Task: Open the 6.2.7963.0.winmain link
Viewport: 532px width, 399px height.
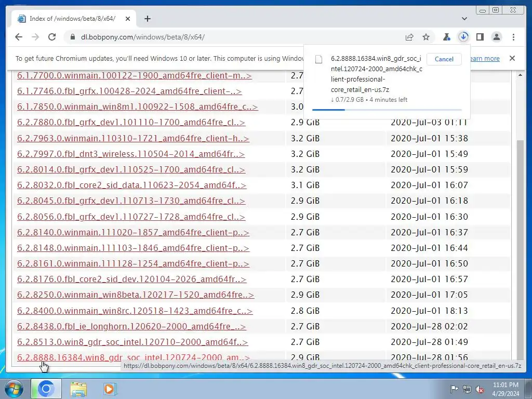Action: coord(133,138)
